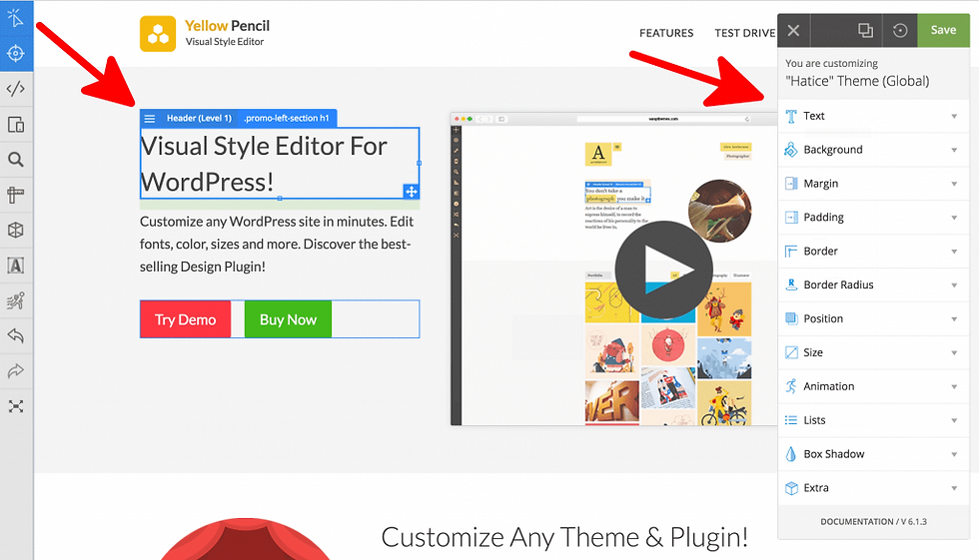Click the Customize any WordPress site paragraph
979x560 pixels.
click(x=277, y=244)
